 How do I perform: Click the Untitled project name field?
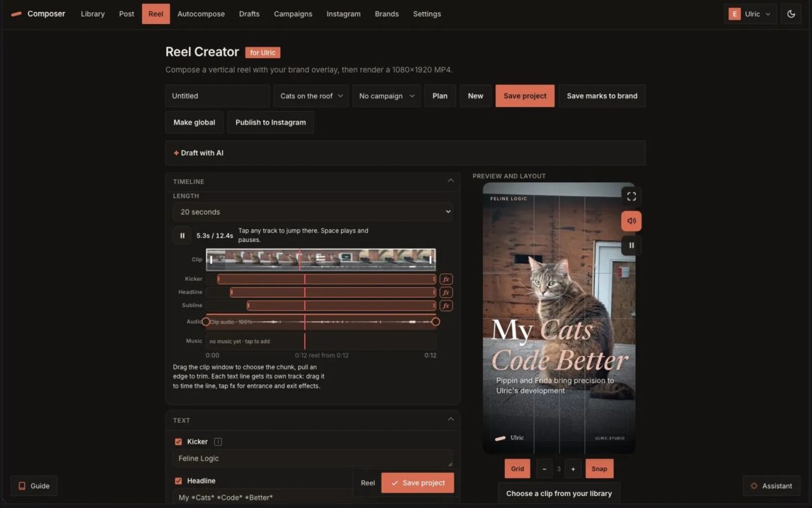218,96
